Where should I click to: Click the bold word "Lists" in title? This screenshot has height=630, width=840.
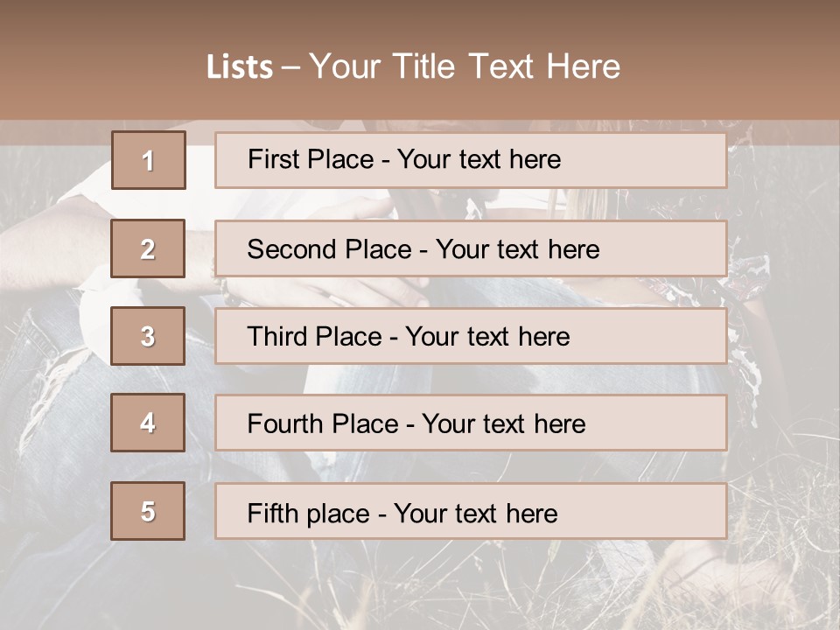[240, 66]
